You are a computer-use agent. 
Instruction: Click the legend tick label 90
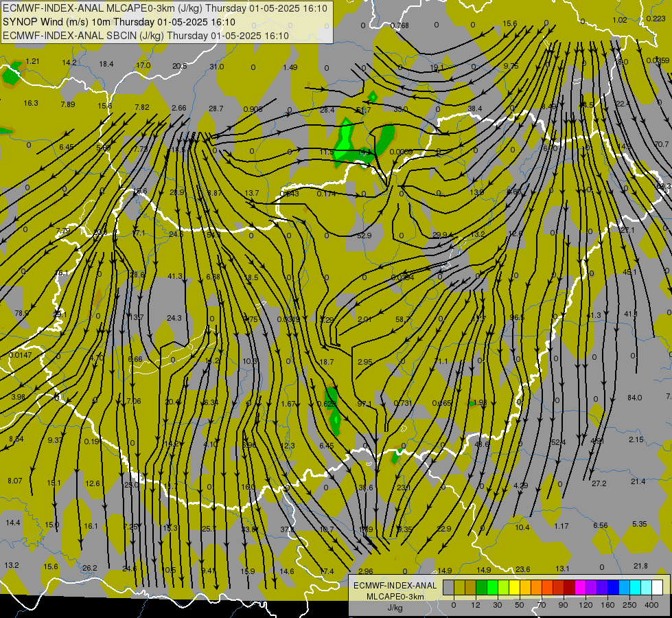[563, 605]
